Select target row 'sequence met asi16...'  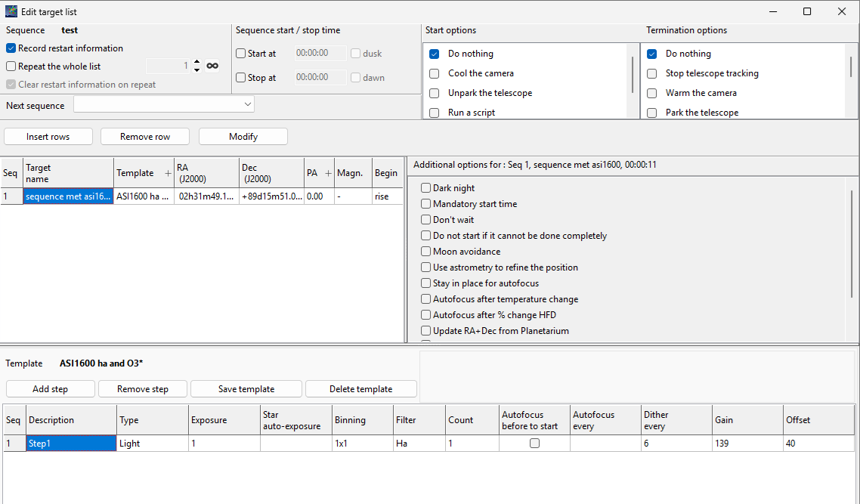(x=69, y=196)
